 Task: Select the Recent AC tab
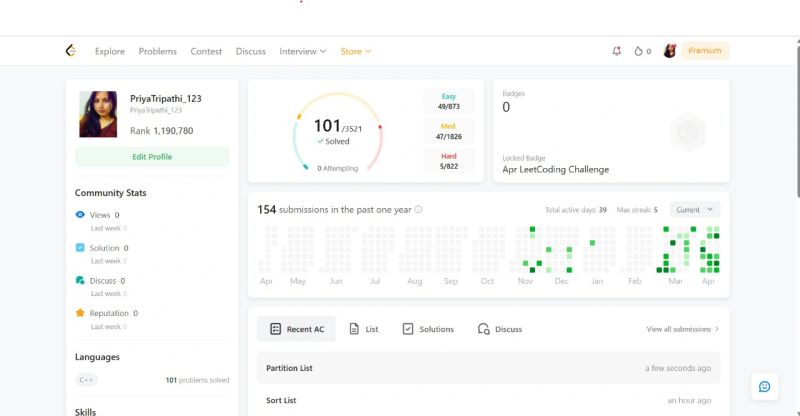click(296, 329)
